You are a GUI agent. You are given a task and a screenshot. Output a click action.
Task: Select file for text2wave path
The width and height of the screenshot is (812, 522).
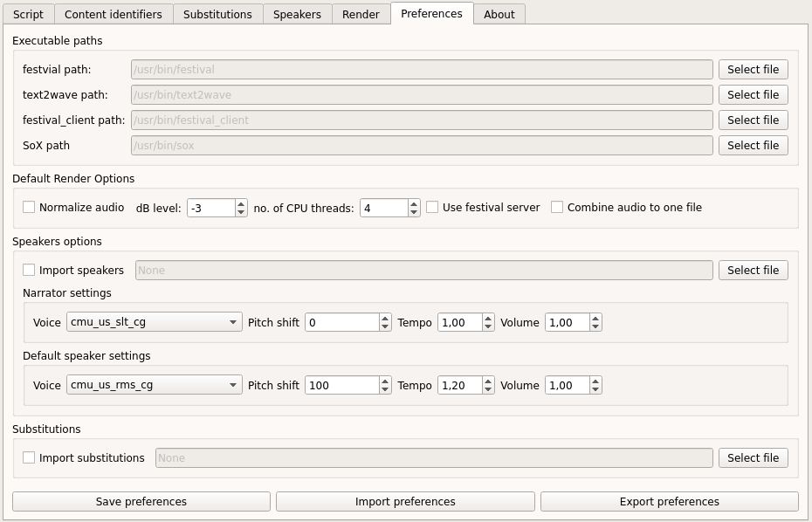pyautogui.click(x=753, y=95)
